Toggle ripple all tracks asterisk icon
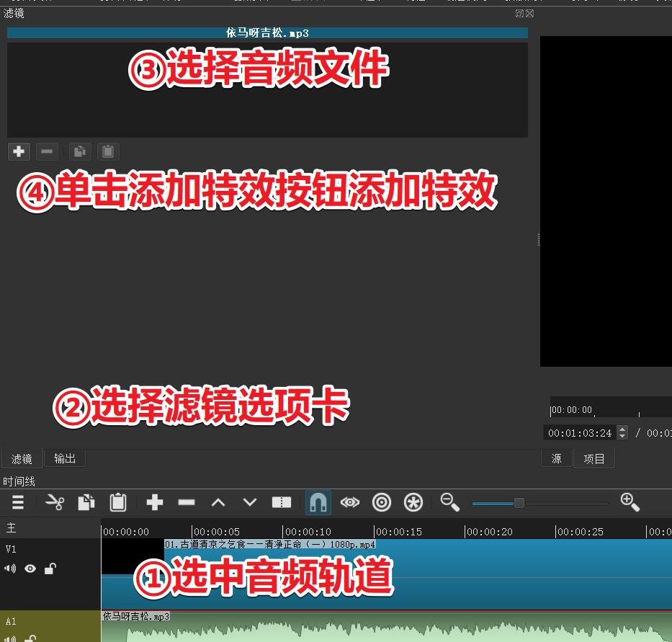 click(413, 502)
